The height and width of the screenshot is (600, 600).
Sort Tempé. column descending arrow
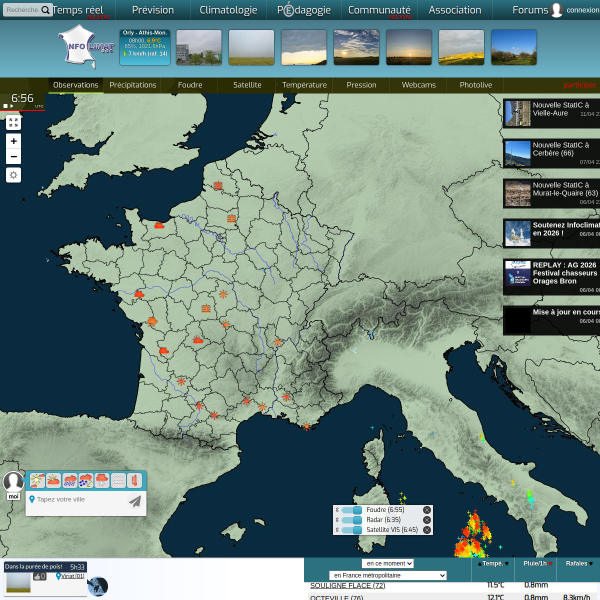click(507, 563)
